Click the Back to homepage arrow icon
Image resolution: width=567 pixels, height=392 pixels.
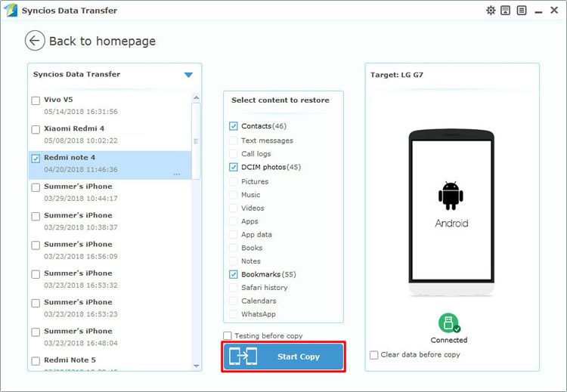(35, 41)
